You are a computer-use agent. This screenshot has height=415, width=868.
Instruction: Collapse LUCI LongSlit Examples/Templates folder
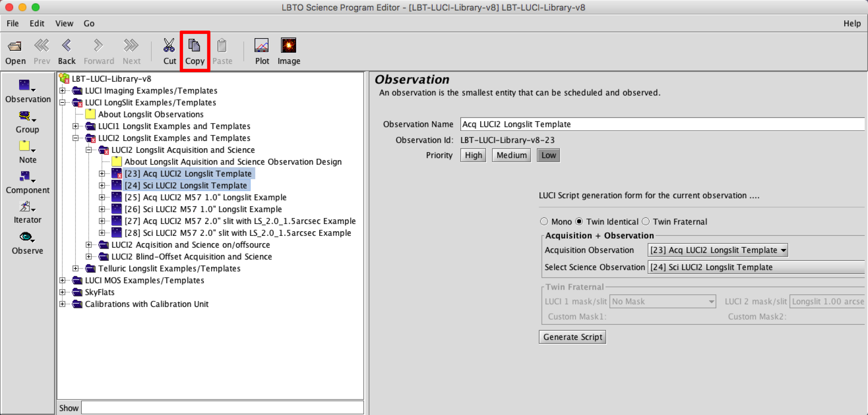point(62,102)
